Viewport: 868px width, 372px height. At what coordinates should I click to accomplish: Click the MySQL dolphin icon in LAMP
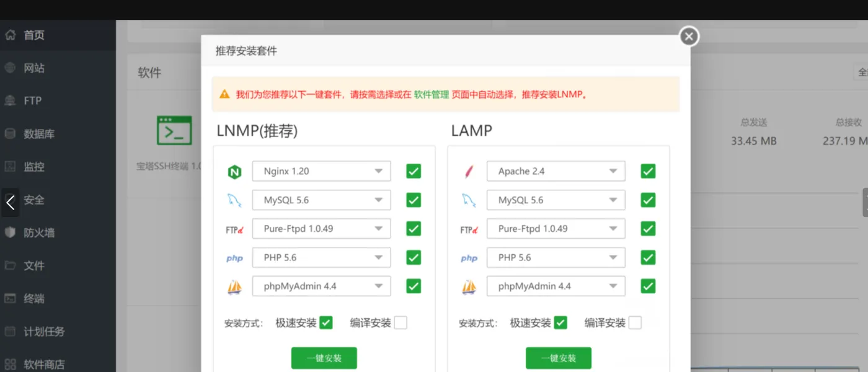tap(469, 200)
